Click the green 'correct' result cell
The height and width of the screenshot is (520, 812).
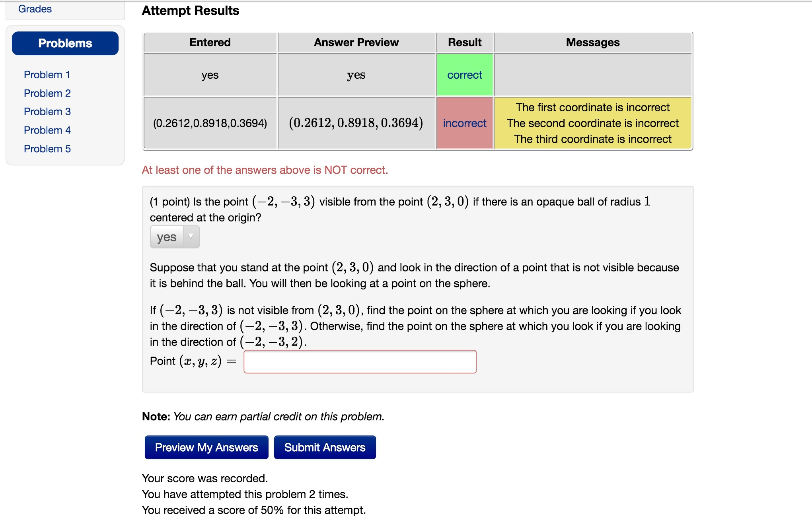point(464,75)
